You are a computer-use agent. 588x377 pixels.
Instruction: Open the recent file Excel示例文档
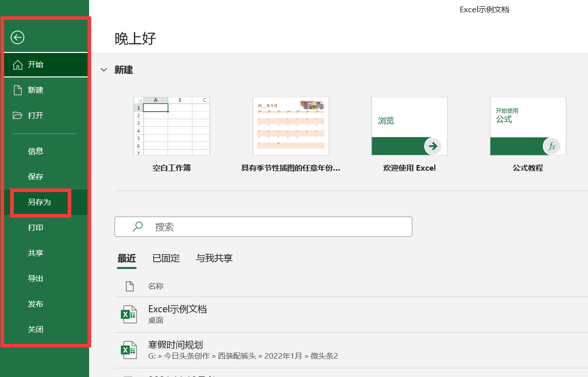coord(351,314)
